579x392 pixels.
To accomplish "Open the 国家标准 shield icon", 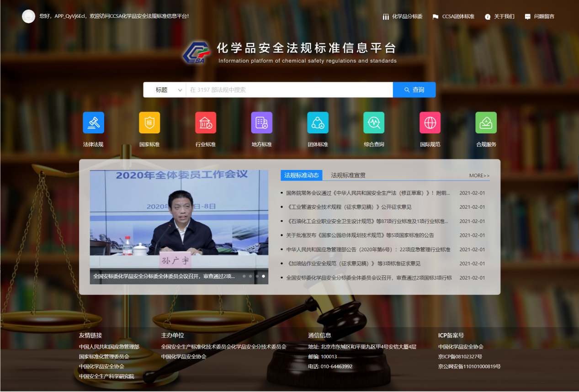I will (149, 122).
